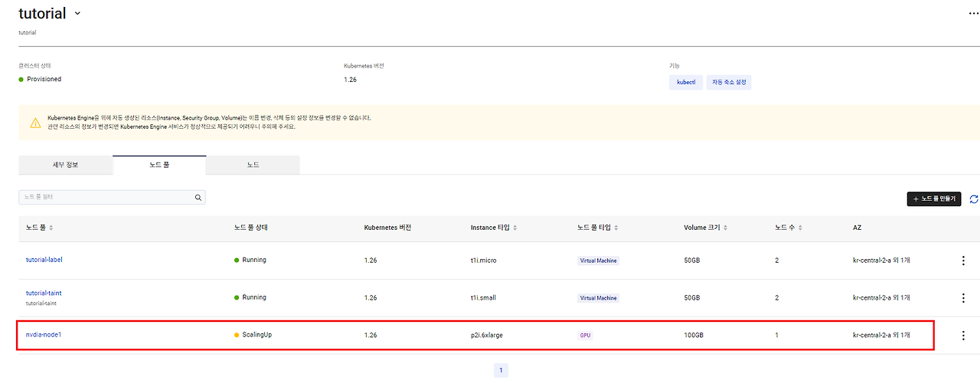Click the t1i.micro instance type cell
Viewport: 980px width, 390px height.
pyautogui.click(x=484, y=260)
